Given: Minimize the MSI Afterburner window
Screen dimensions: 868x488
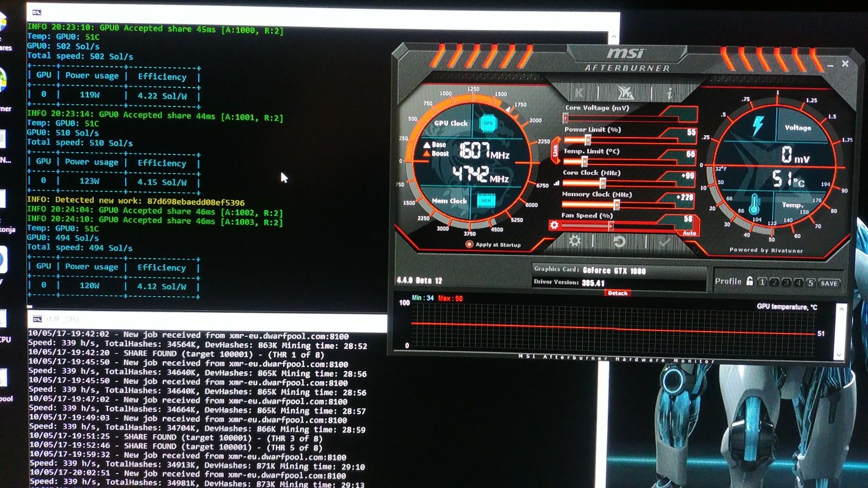Looking at the screenshot, I should 830,66.
